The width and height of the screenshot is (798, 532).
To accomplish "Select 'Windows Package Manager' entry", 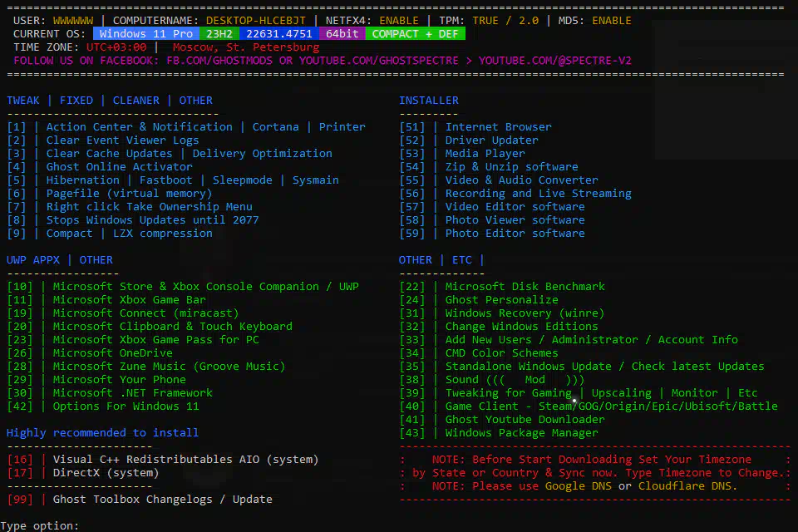I will coord(500,432).
